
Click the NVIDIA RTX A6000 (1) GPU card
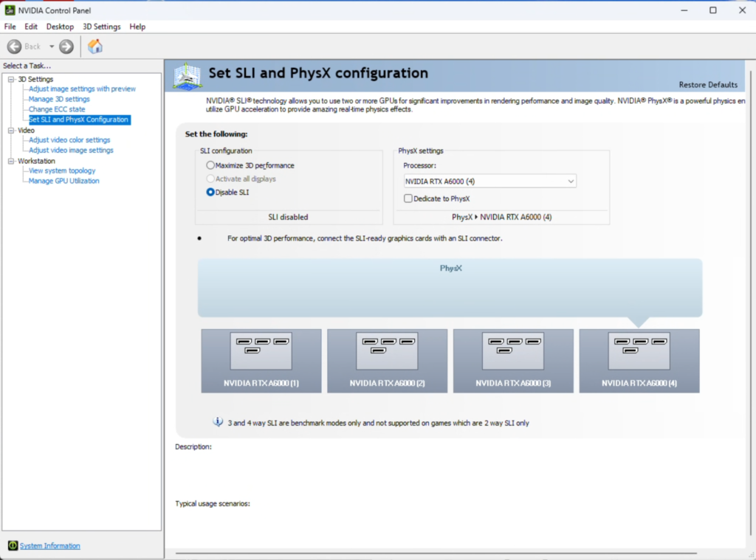point(261,361)
